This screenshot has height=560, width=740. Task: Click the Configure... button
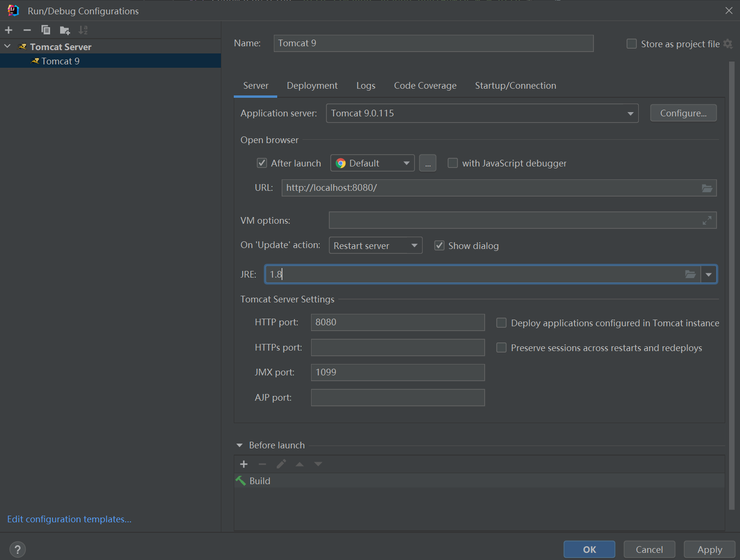(x=683, y=113)
